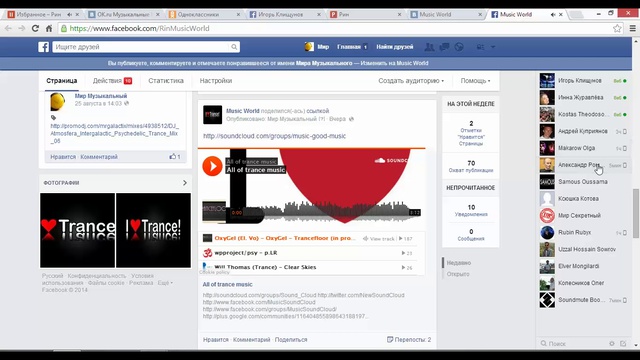Bookmark this page with star icon

(x=617, y=28)
